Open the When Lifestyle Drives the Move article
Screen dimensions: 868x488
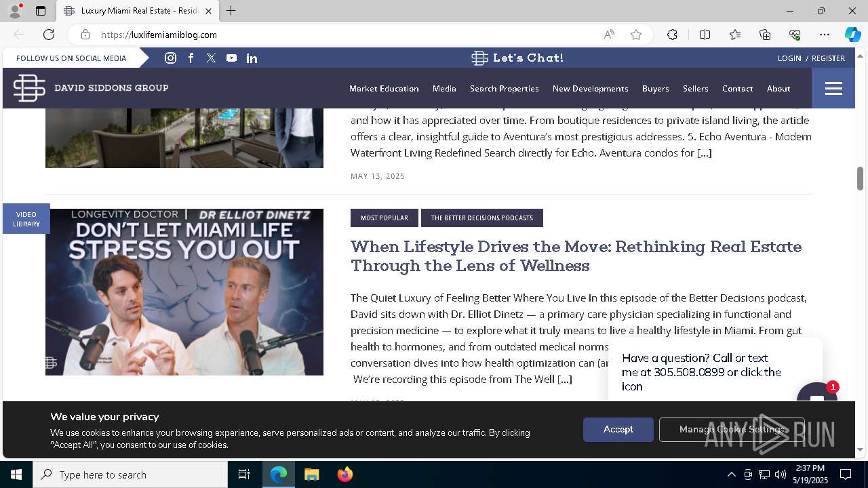click(576, 256)
